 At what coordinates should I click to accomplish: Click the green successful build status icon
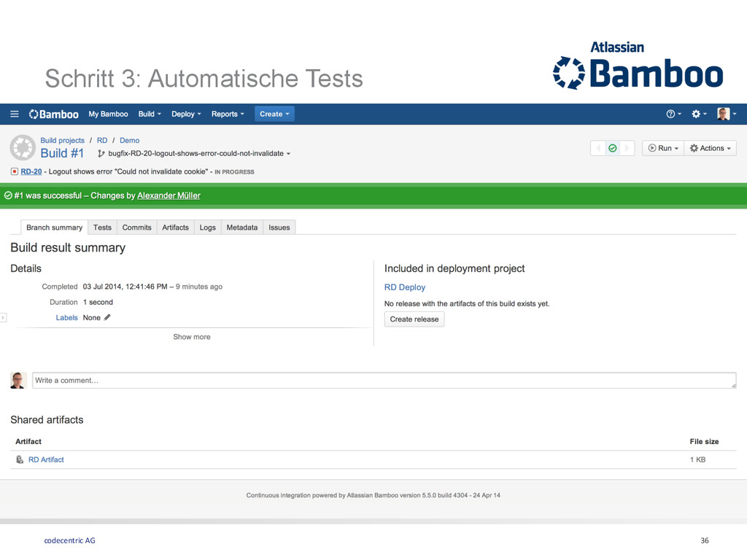pyautogui.click(x=613, y=148)
